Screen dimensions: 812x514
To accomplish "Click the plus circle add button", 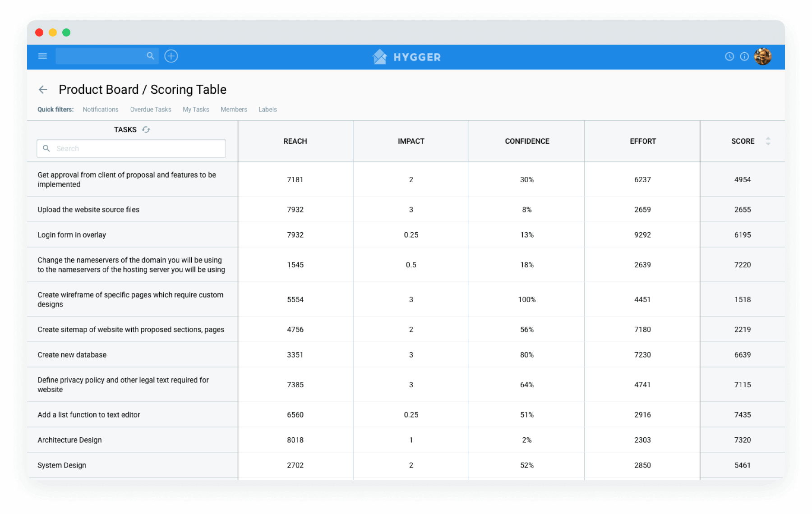I will pyautogui.click(x=171, y=56).
